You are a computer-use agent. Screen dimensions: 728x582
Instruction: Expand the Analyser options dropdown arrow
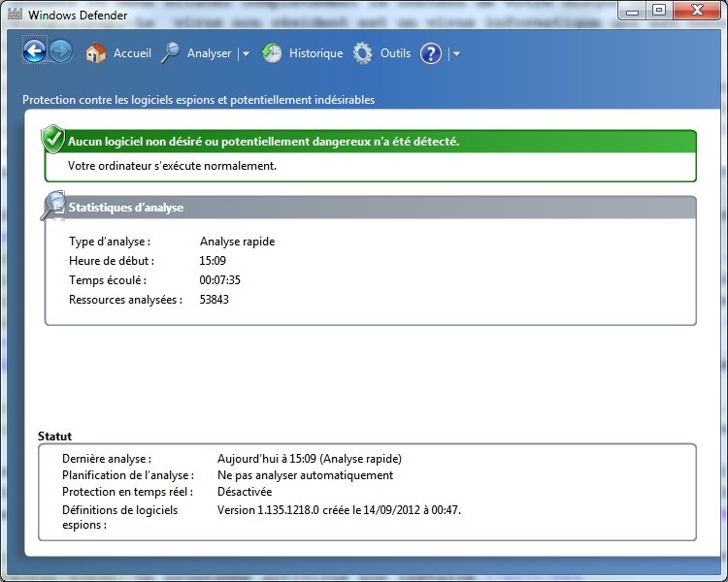[x=247, y=54]
